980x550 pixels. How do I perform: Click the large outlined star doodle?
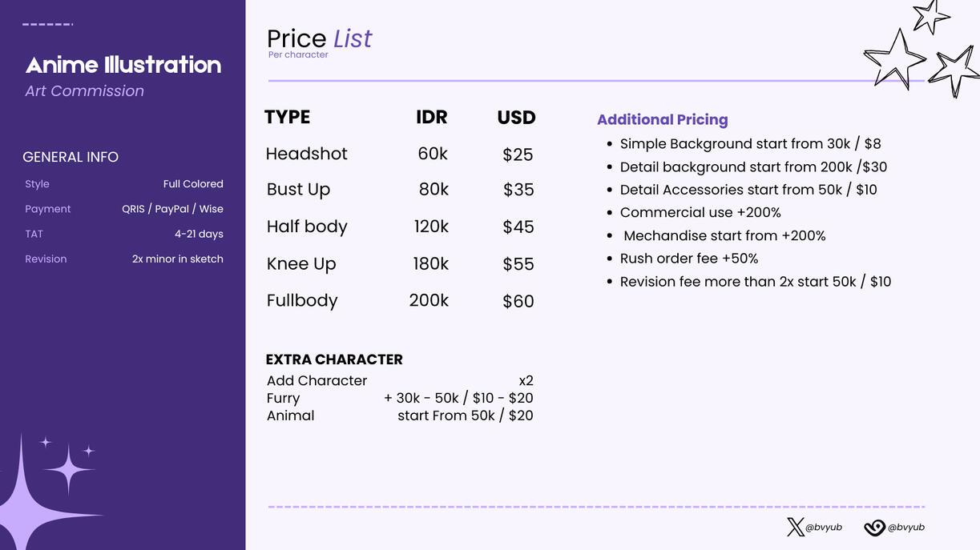click(x=894, y=58)
